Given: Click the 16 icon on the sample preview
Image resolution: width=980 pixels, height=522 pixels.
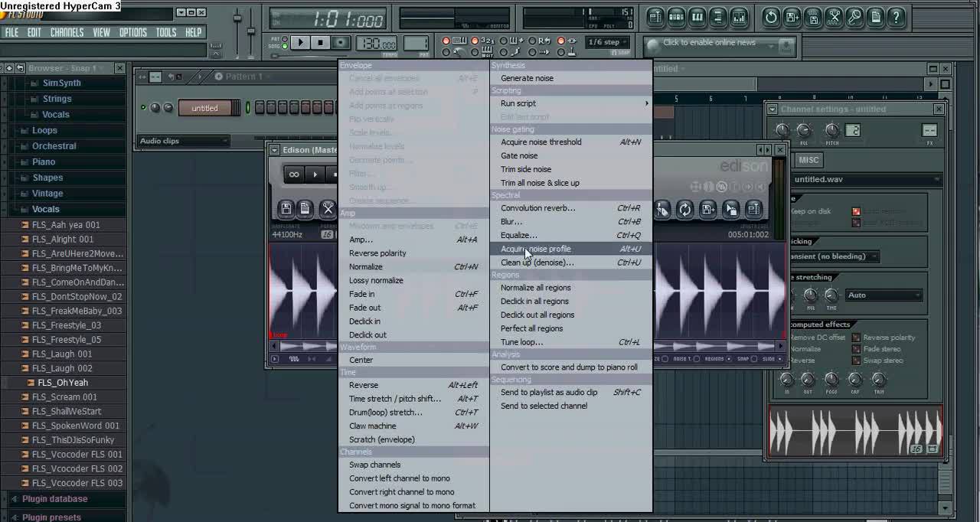Looking at the screenshot, I should pos(916,449).
